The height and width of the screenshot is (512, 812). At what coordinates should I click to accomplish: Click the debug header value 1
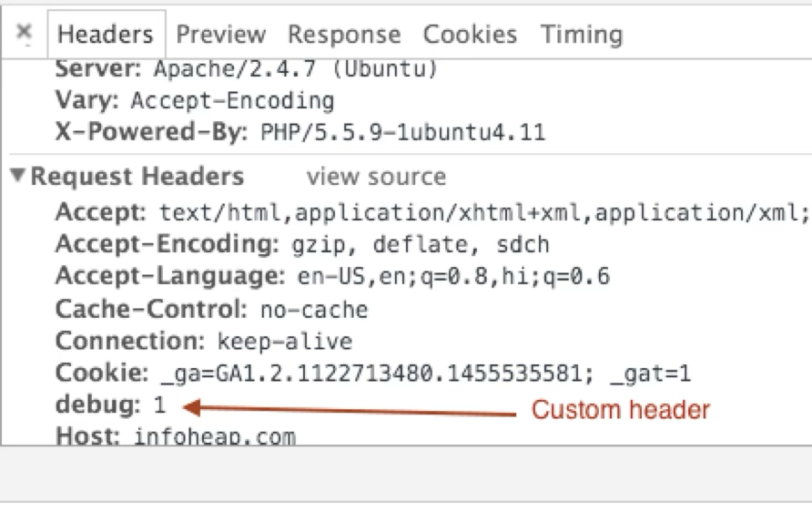pyautogui.click(x=159, y=404)
